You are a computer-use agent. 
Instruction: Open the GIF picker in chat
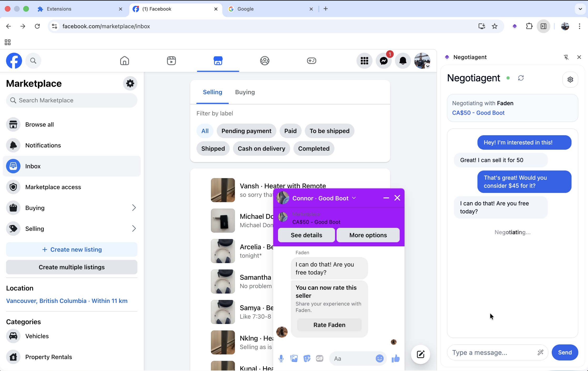tap(320, 358)
